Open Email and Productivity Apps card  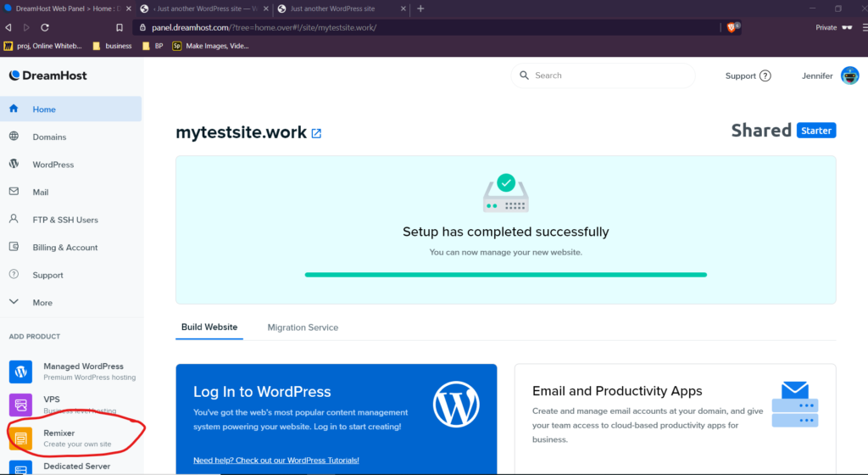pyautogui.click(x=675, y=419)
